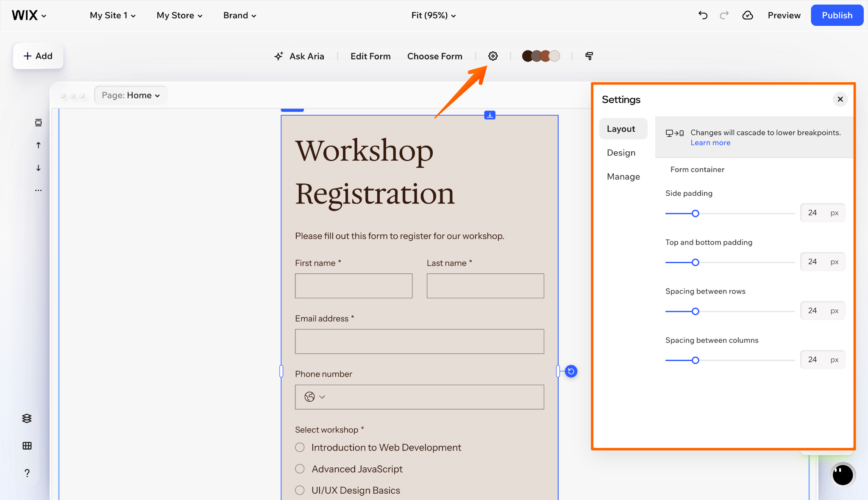
Task: Open form settings gear icon
Action: tap(493, 56)
